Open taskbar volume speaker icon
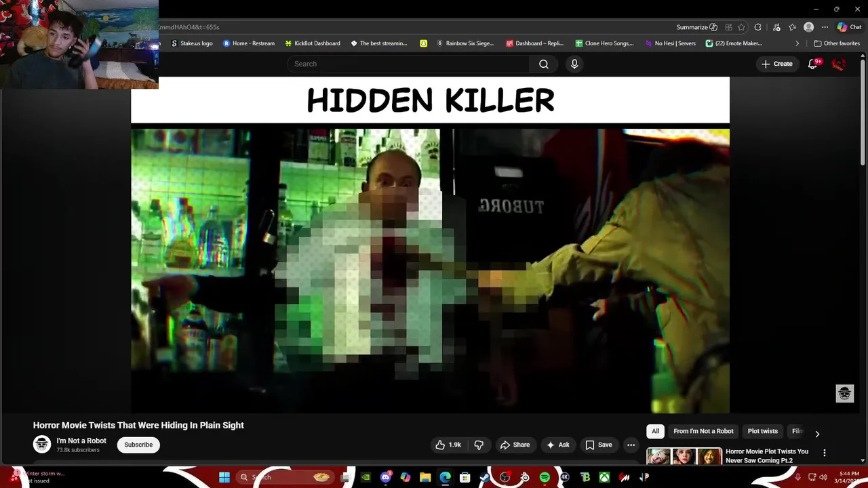 pos(823,477)
